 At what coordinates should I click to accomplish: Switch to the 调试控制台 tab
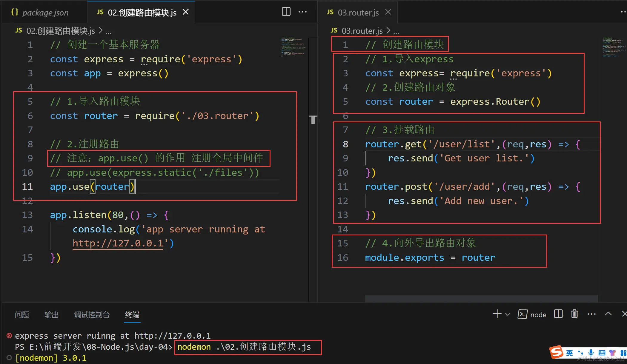[x=92, y=314]
